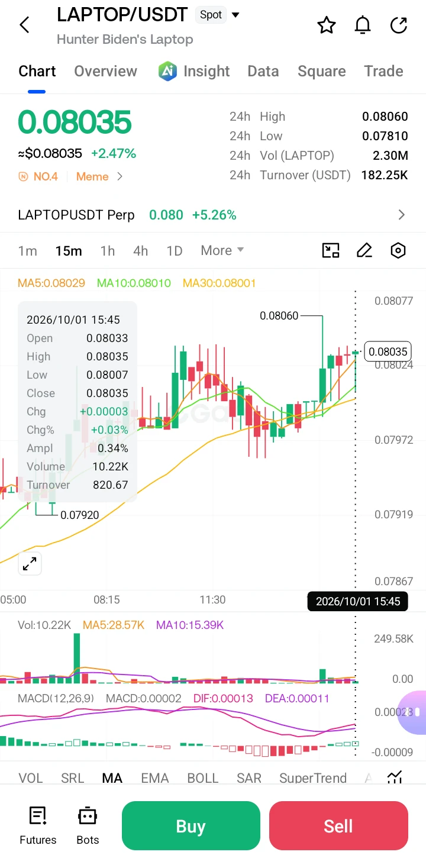Open the indicator list chart icon
The height and width of the screenshot is (868, 426).
(x=395, y=777)
